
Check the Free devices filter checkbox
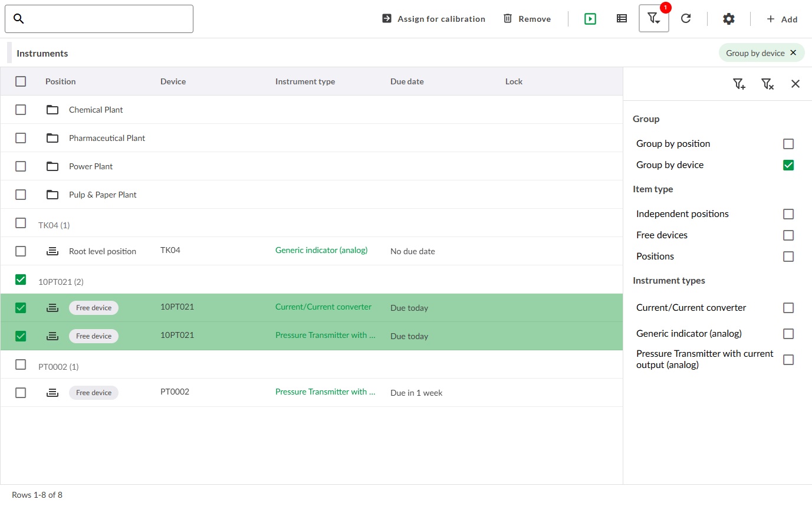(788, 235)
